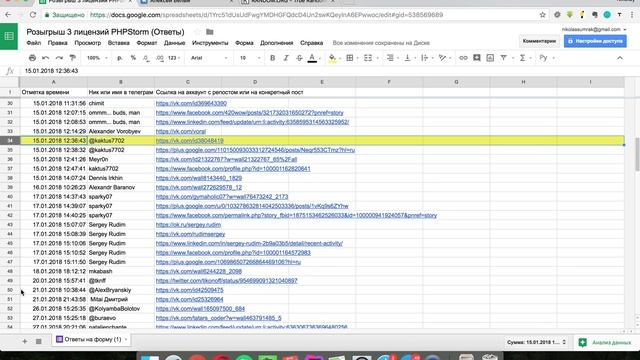
Task: Undo the last action
Action: [x=46, y=58]
